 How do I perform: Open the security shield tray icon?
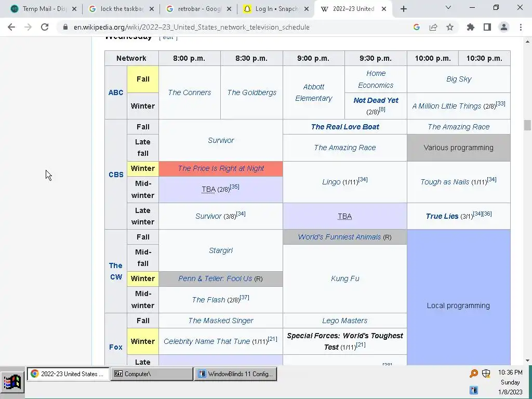(x=486, y=374)
